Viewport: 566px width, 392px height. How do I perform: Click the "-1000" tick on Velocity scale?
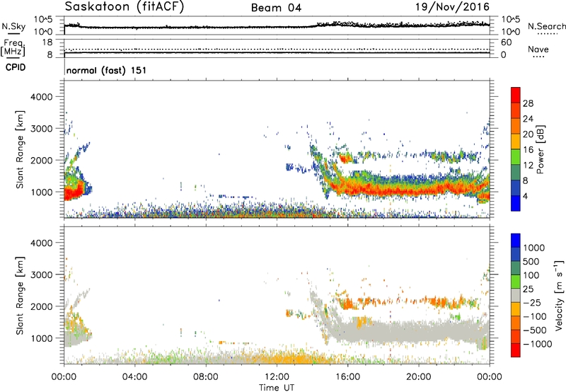tap(538, 344)
